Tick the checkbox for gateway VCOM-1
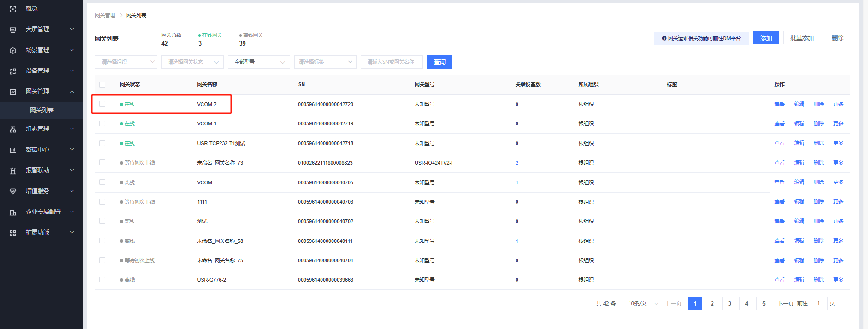Screen dimensions: 868x329 [x=102, y=123]
